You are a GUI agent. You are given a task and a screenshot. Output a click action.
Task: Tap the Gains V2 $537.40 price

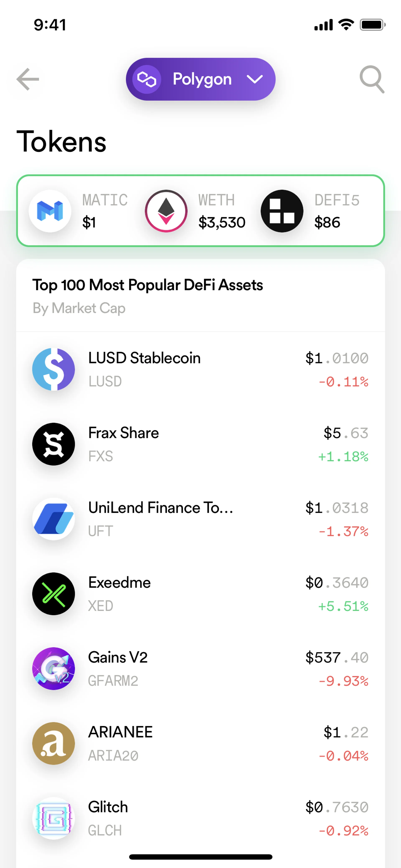(337, 657)
